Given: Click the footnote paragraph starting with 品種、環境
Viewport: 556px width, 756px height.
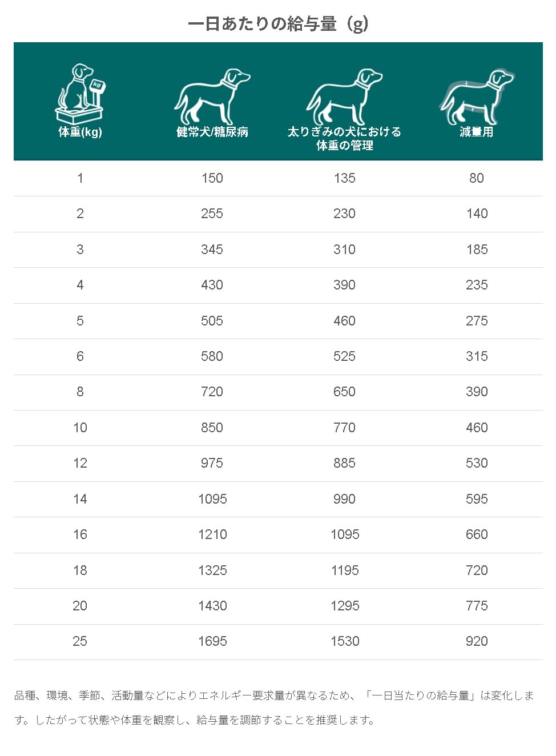Looking at the screenshot, I should (274, 707).
